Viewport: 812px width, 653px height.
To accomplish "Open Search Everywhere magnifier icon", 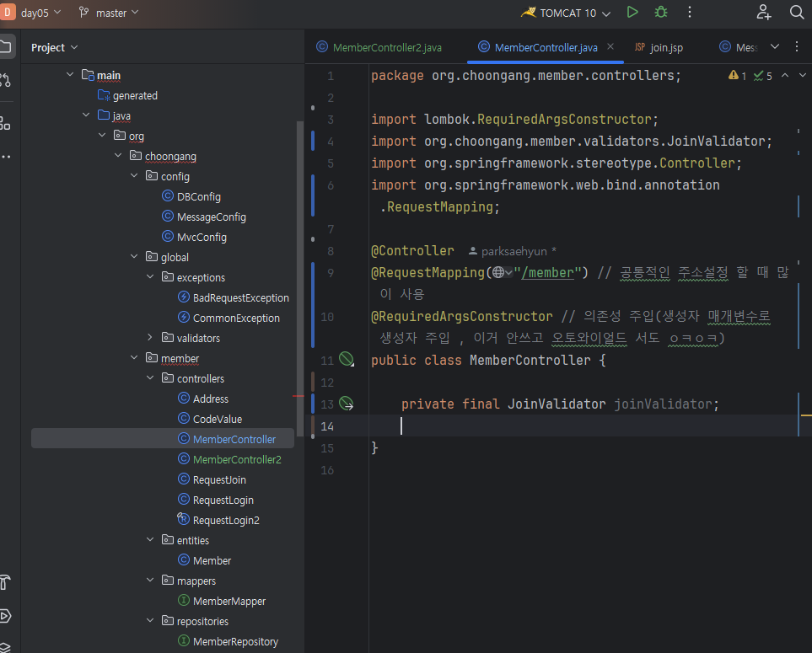I will tap(796, 13).
